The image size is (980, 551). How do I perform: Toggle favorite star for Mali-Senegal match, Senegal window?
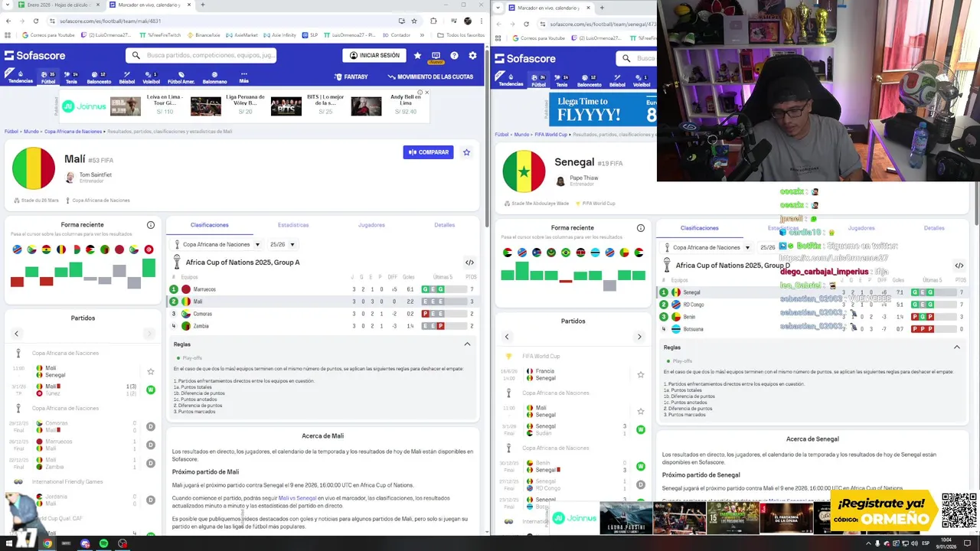tap(641, 412)
